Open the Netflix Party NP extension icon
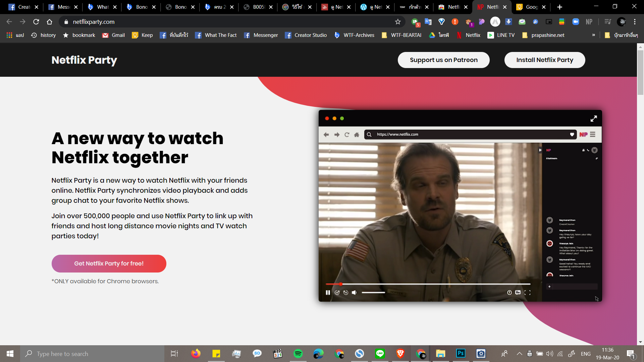644x362 pixels. (589, 22)
